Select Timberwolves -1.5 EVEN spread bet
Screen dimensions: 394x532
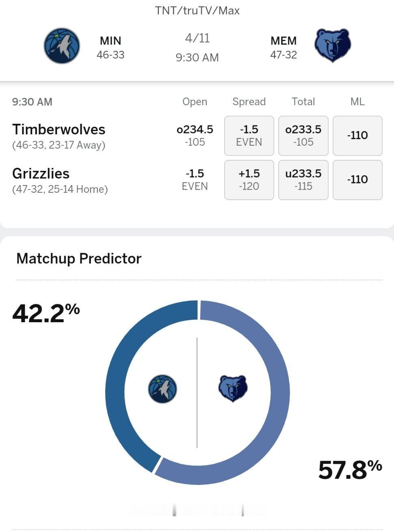[x=249, y=136]
